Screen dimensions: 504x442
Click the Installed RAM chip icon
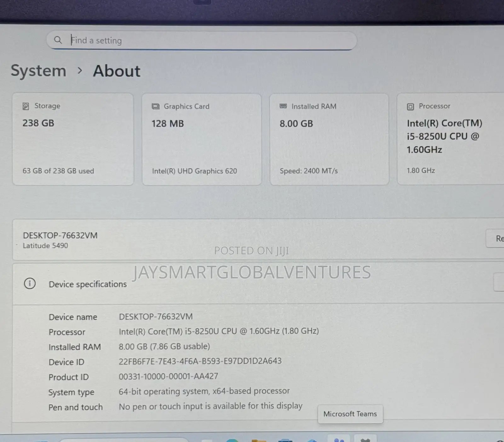[x=283, y=106]
